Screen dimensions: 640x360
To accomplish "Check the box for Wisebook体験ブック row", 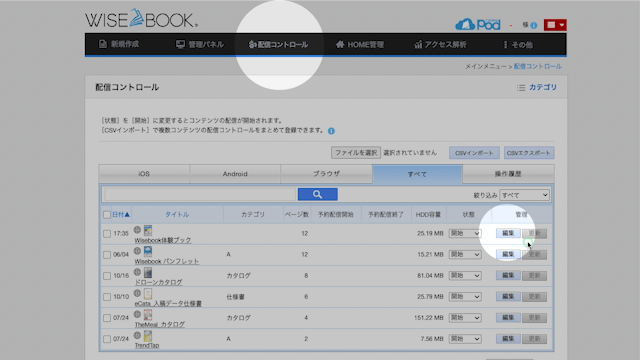I will click(107, 234).
